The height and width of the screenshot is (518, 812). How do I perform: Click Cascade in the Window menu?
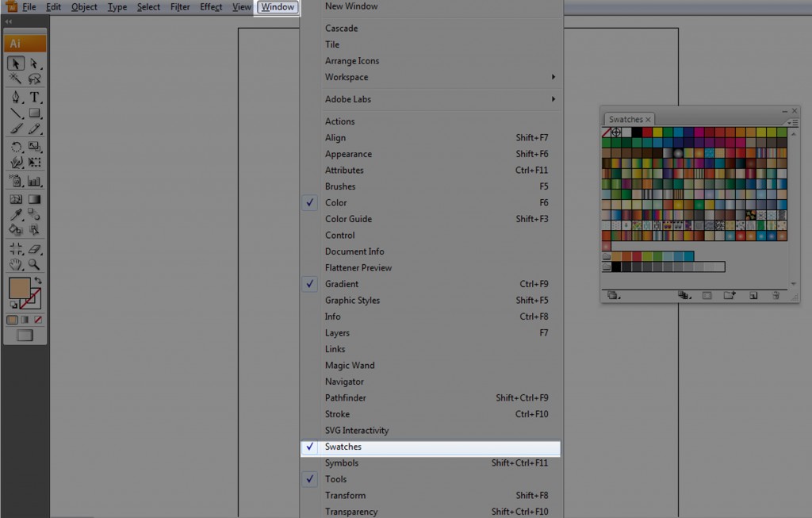341,28
